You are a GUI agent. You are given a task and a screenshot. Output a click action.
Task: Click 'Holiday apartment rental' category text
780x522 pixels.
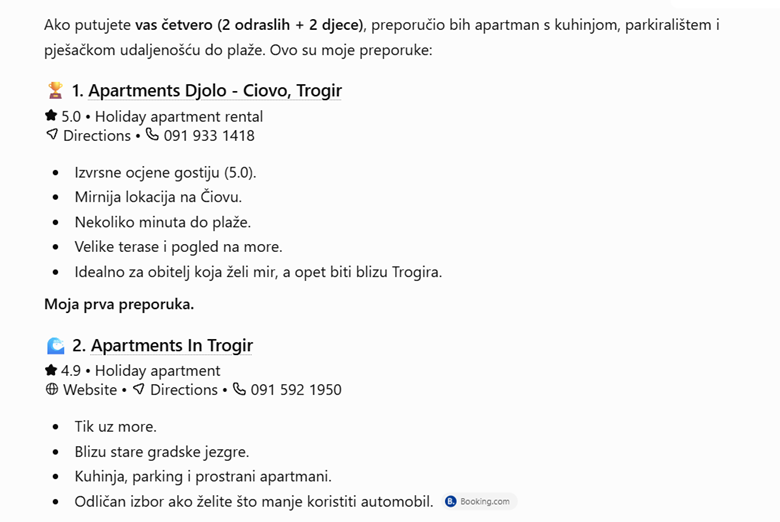(179, 116)
